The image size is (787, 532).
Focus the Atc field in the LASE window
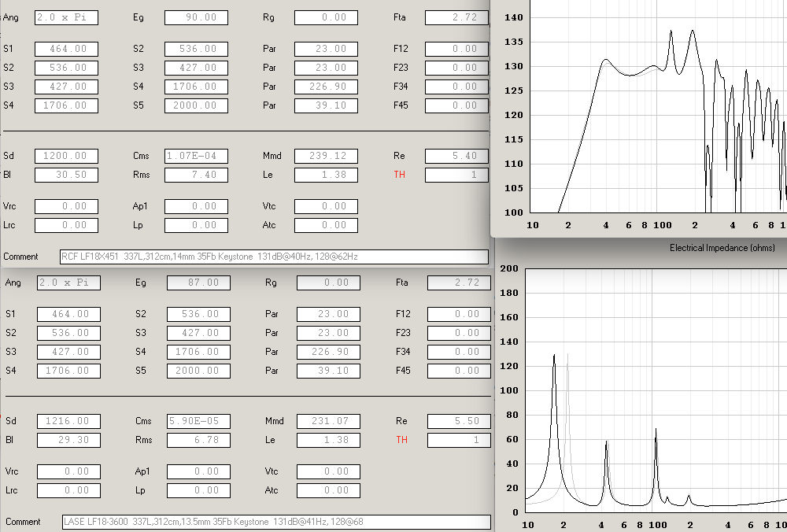(x=329, y=491)
